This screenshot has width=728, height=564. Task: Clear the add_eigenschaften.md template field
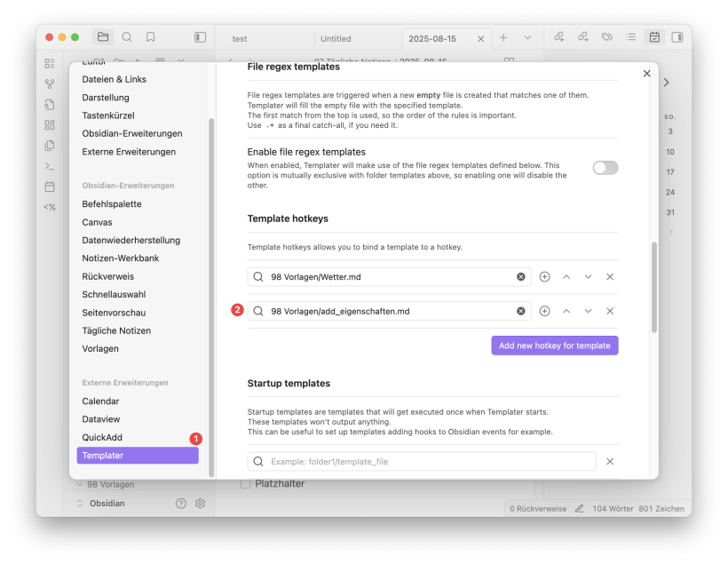coord(521,311)
